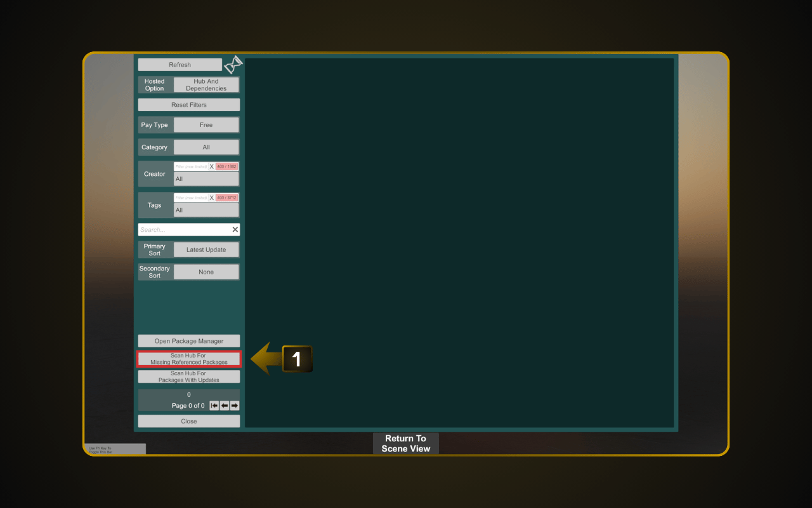Image resolution: width=812 pixels, height=508 pixels.
Task: Open Package Manager
Action: (x=189, y=341)
